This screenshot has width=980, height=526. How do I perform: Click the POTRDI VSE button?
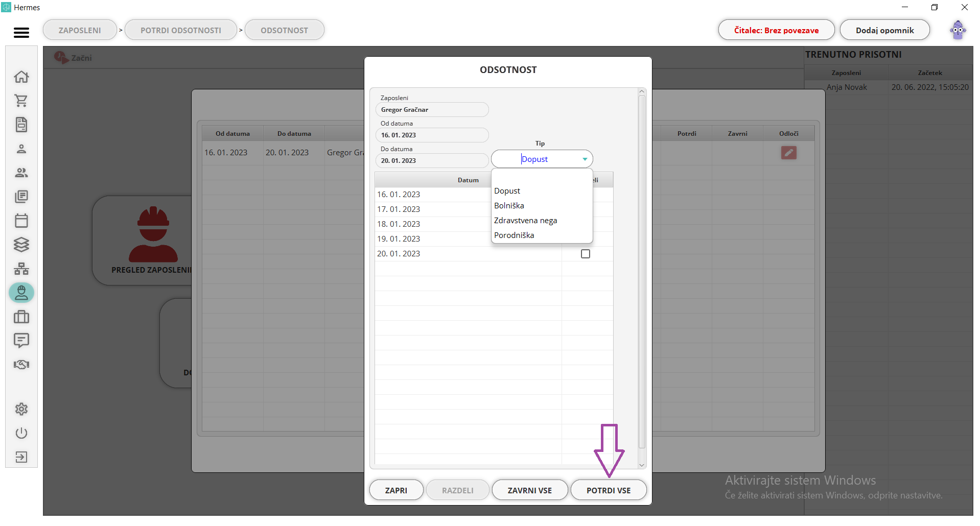609,490
